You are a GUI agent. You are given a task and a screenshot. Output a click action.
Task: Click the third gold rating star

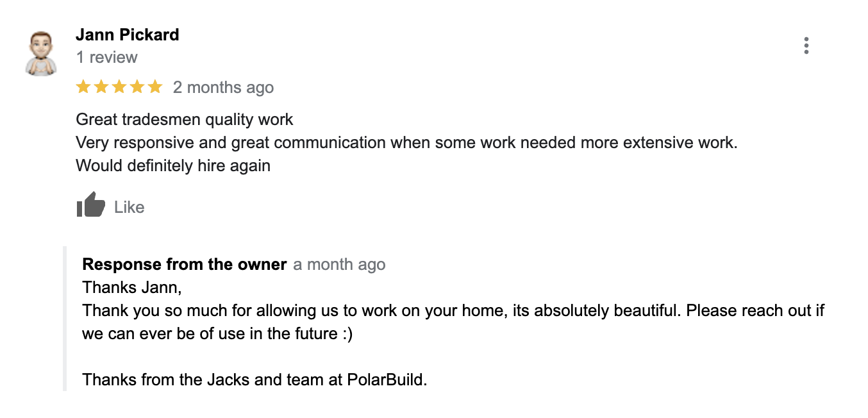coord(119,87)
